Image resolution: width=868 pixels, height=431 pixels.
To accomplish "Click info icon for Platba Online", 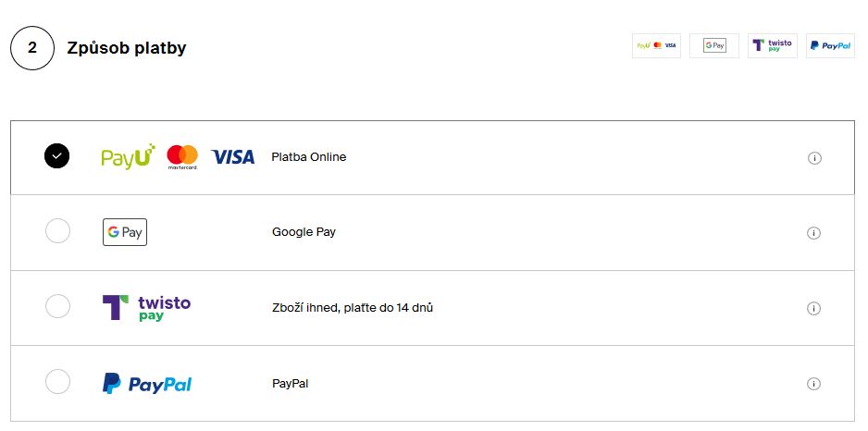I will click(814, 158).
